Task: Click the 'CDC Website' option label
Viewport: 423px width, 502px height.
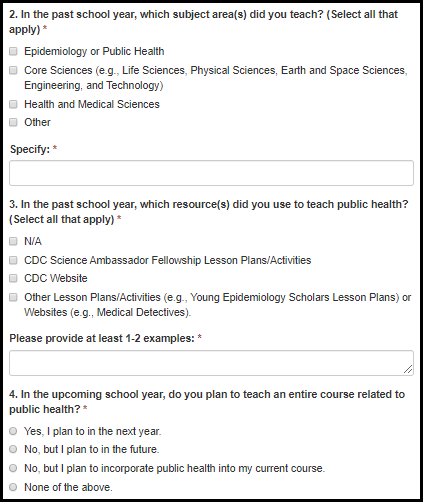Action: point(56,278)
